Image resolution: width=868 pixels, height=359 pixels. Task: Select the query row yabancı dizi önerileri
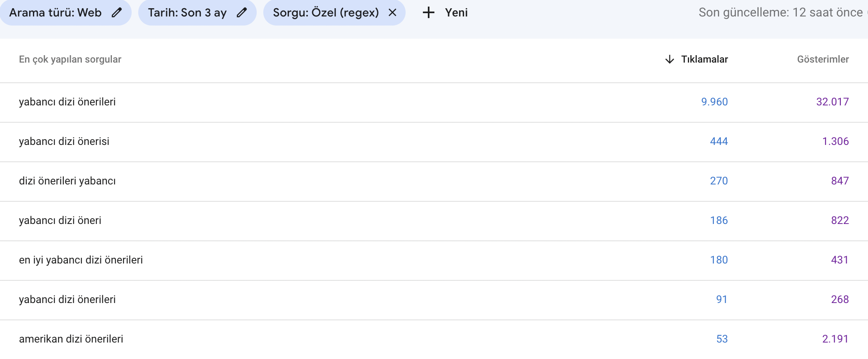[x=67, y=102]
